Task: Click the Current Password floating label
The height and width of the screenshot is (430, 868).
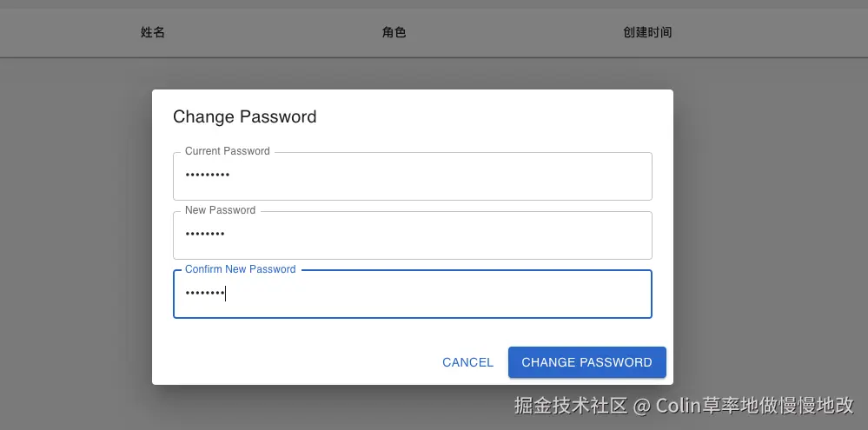Action: point(227,151)
